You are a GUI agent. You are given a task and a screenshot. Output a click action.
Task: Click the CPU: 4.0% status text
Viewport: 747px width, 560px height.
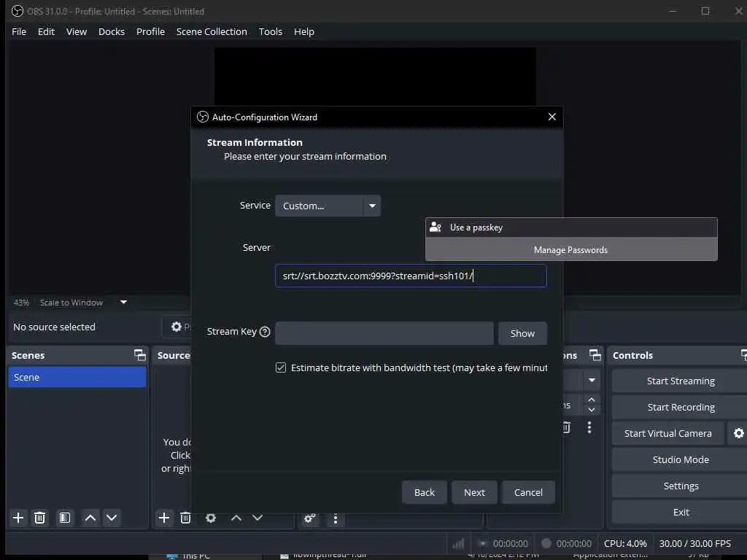coord(625,543)
